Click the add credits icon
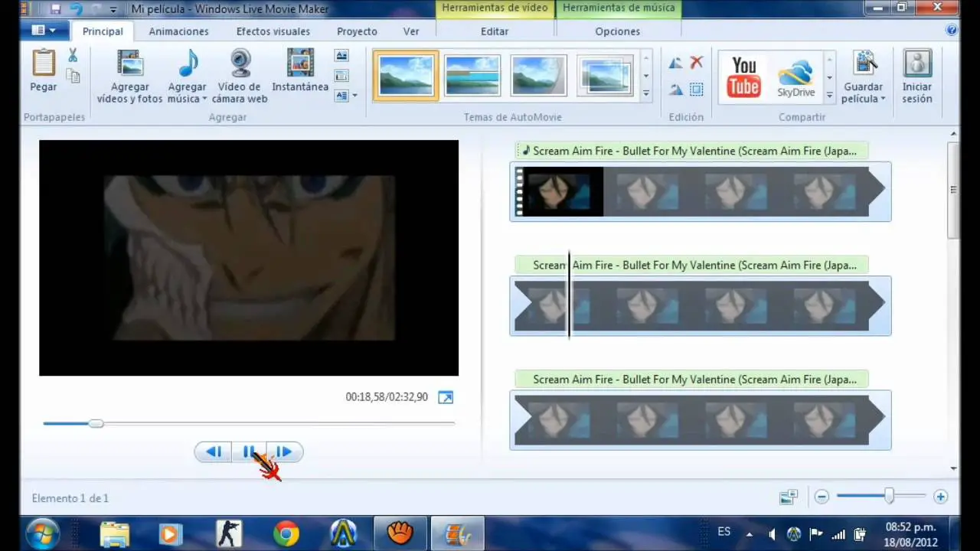Image resolution: width=980 pixels, height=551 pixels. [x=341, y=96]
